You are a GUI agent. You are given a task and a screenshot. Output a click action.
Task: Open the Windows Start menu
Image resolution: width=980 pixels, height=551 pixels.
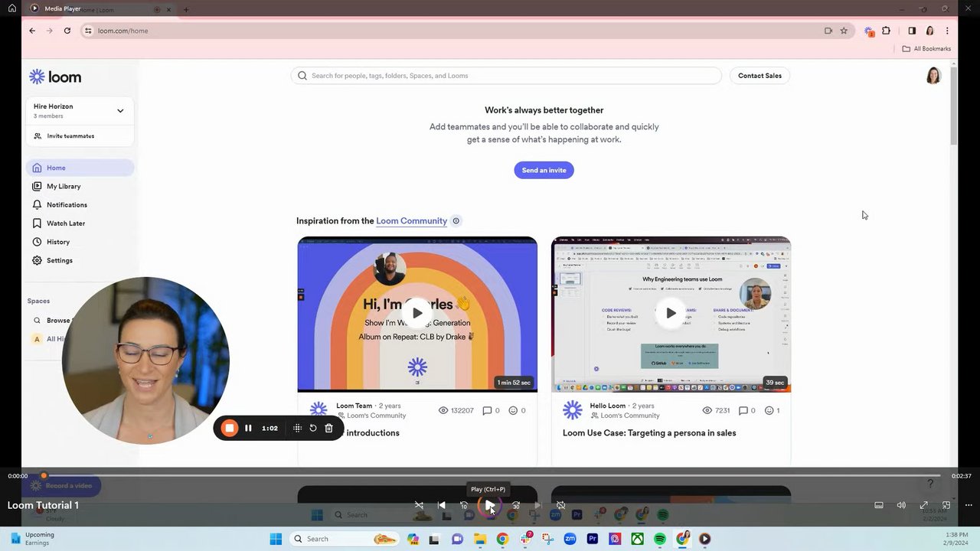[276, 539]
